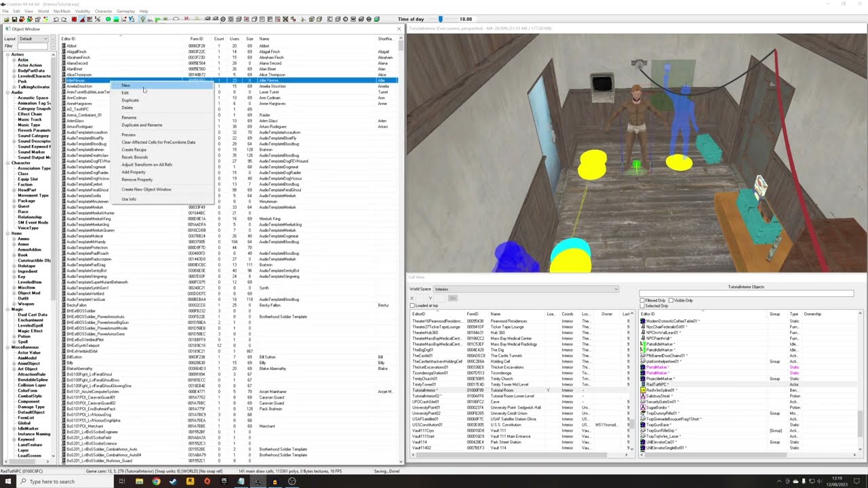Image resolution: width=868 pixels, height=488 pixels.
Task: Enable the Selected Only checkbox
Action: [643, 306]
